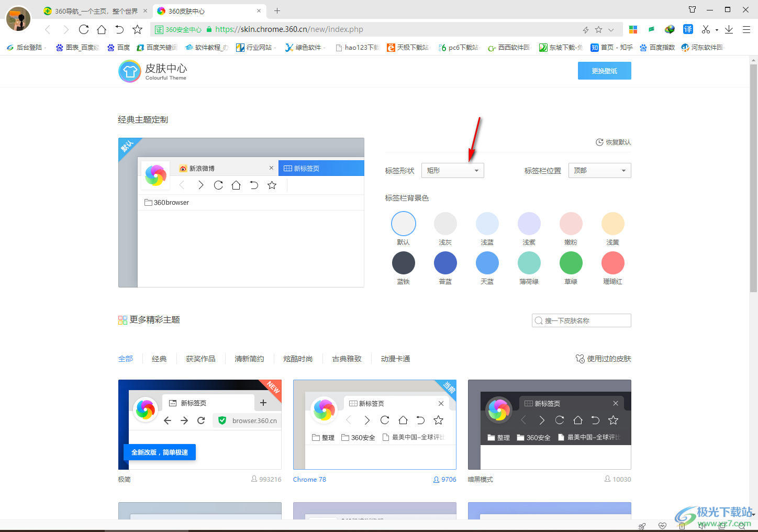
Task: Select the 全部 category tab
Action: tap(126, 359)
